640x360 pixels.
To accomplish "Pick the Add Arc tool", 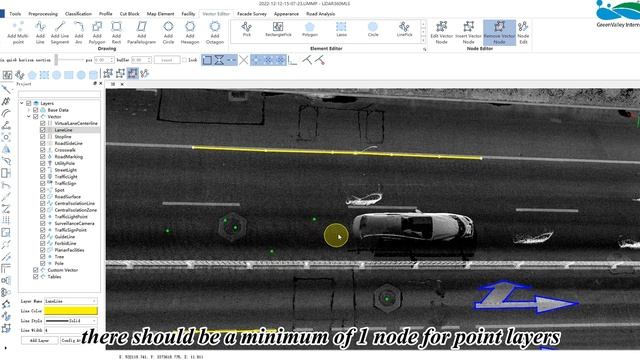I will 79,33.
